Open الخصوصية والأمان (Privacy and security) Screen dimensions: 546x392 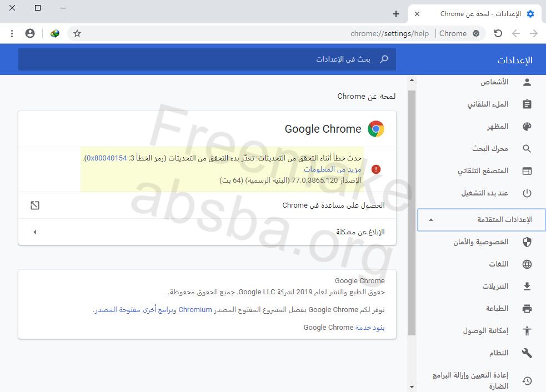[x=480, y=242]
